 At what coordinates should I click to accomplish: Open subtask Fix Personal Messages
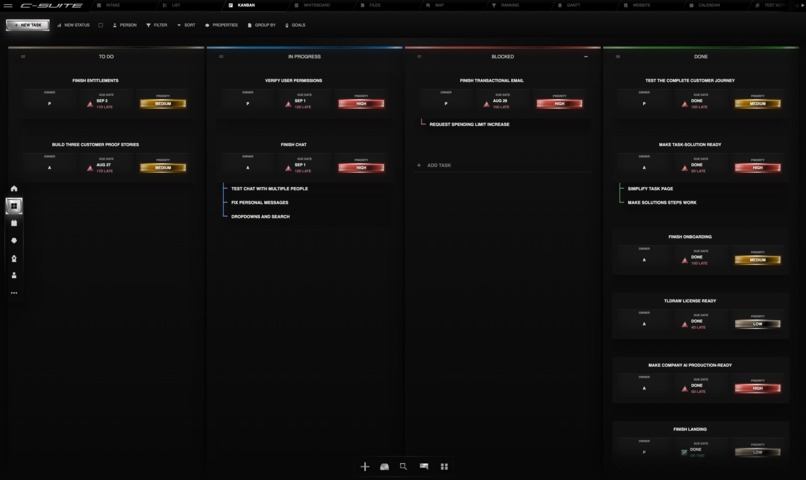[x=260, y=203]
